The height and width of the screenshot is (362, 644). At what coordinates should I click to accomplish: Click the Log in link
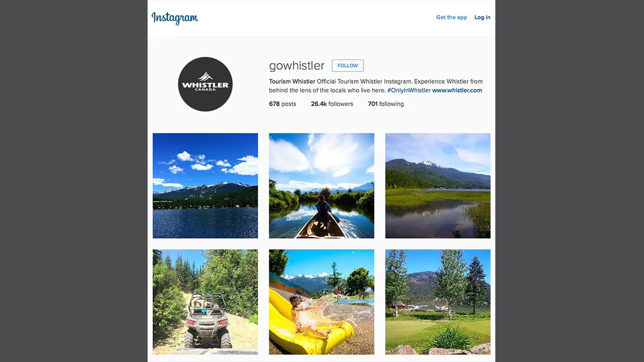pyautogui.click(x=482, y=17)
